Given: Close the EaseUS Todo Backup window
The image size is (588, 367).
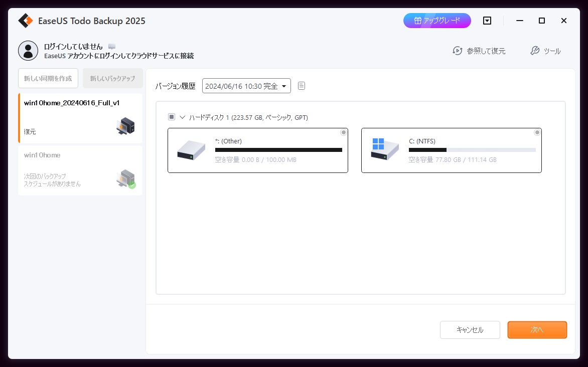Looking at the screenshot, I should (563, 21).
